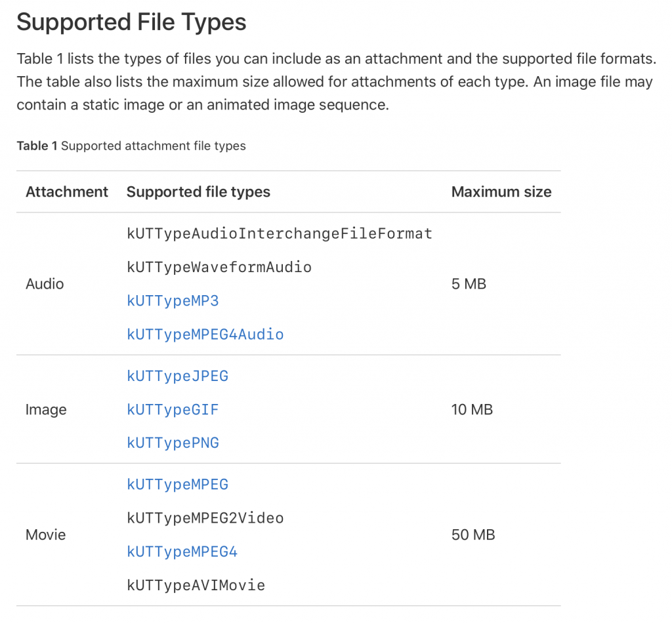The image size is (672, 623).
Task: Follow the kUTTypeMPEG4Audio link
Action: coord(205,334)
